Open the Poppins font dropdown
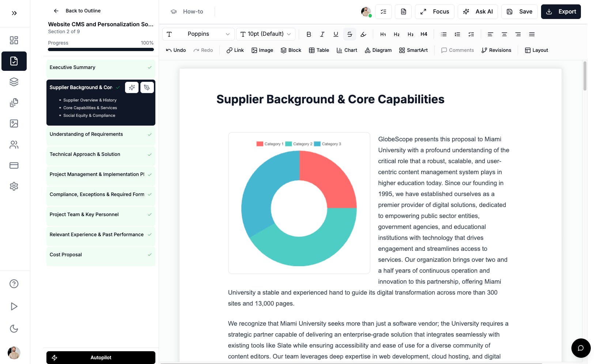 click(x=198, y=34)
